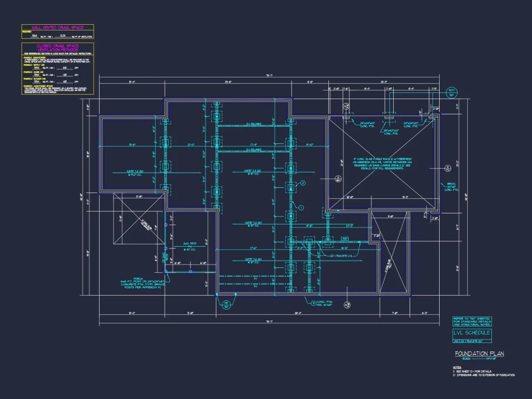Image resolution: width=532 pixels, height=399 pixels.
Task: Click the D/SD detail bubble near the slab
Action: [338, 178]
